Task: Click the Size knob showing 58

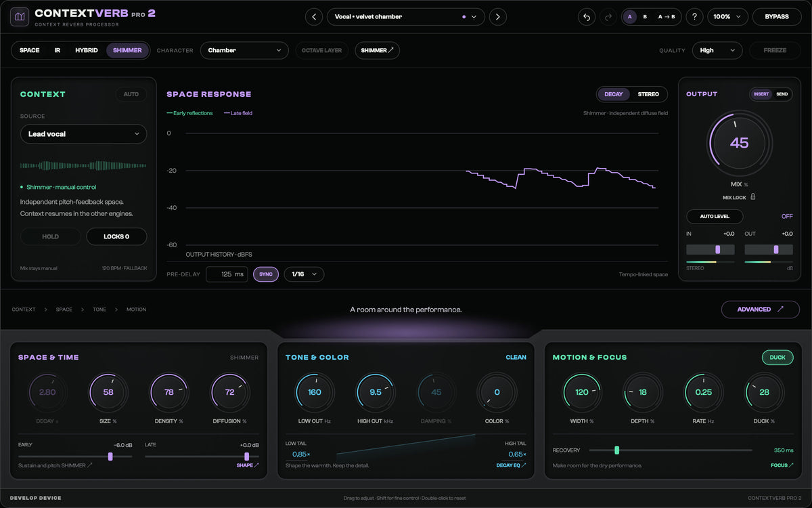Action: coord(108,392)
